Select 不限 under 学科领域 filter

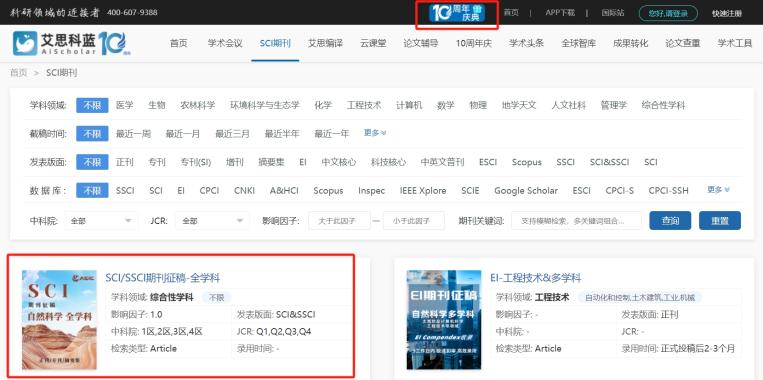pyautogui.click(x=92, y=105)
